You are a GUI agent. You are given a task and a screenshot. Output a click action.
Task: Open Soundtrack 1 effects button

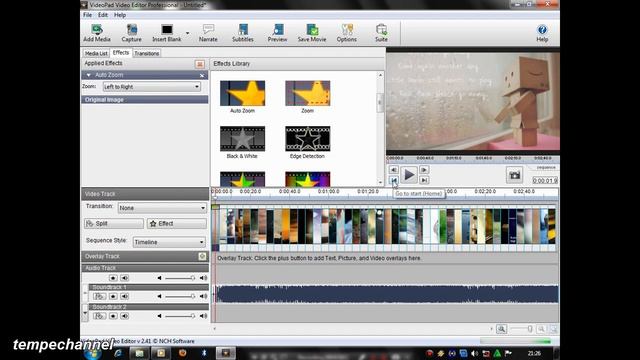point(100,296)
